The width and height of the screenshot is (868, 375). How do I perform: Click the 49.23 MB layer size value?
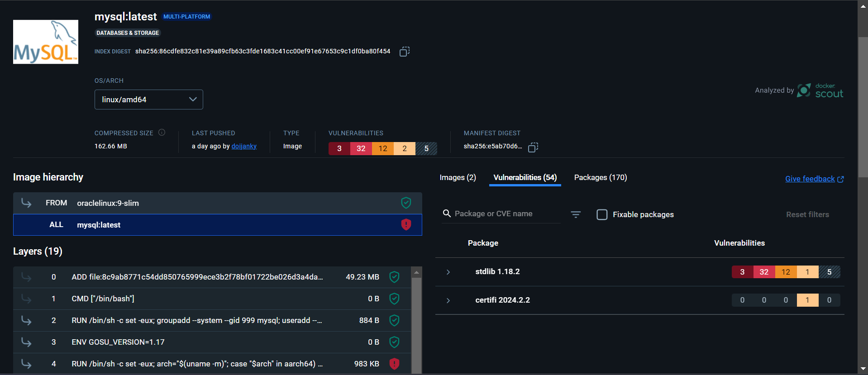point(362,277)
